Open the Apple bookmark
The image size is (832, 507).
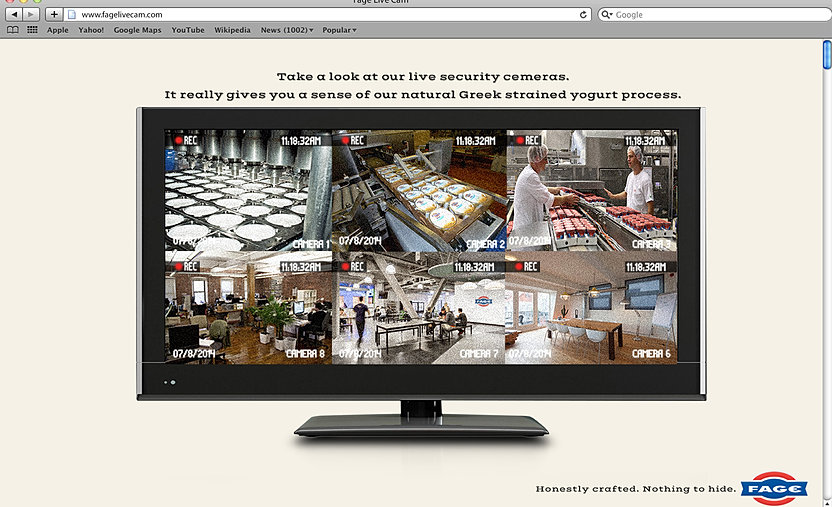57,30
